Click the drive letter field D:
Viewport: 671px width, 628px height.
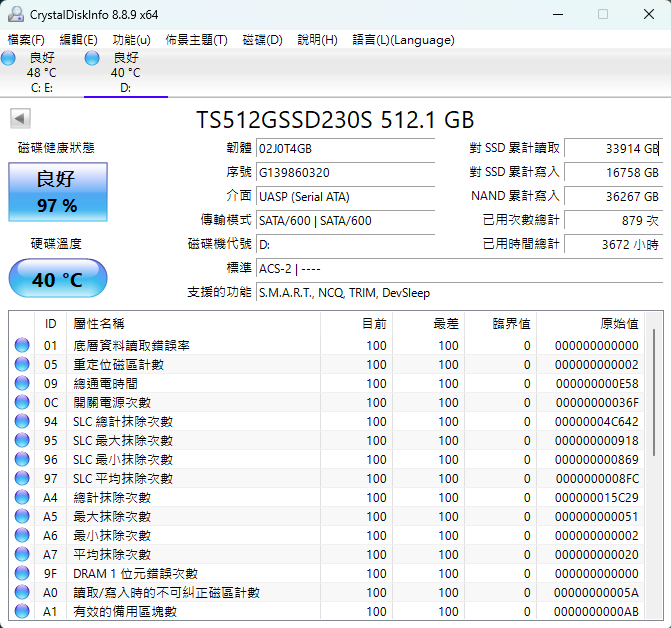[345, 245]
